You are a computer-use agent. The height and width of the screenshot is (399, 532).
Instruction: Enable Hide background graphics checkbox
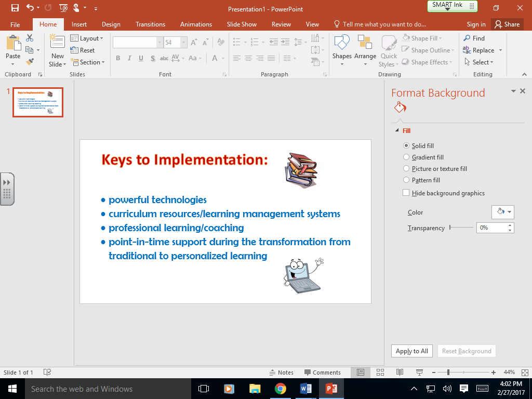(406, 193)
